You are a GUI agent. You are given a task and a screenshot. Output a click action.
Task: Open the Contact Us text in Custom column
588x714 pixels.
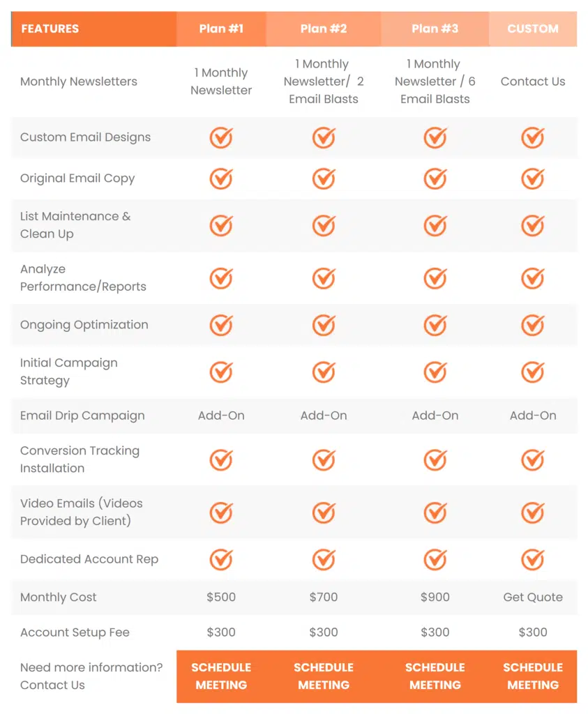(x=533, y=82)
